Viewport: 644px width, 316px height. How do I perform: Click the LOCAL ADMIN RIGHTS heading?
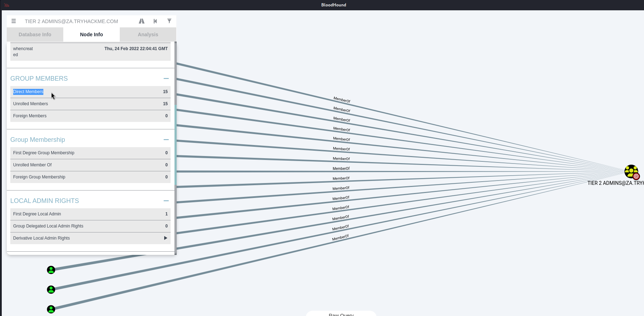point(45,201)
